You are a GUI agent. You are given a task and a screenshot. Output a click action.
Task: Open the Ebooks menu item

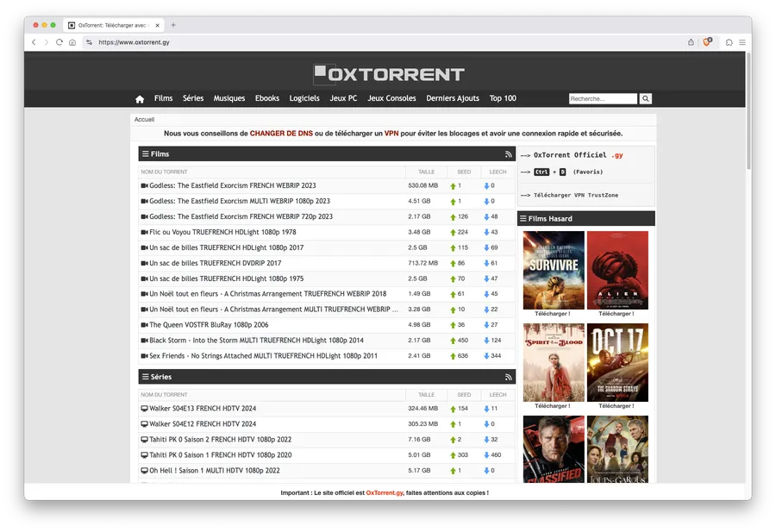(x=267, y=98)
